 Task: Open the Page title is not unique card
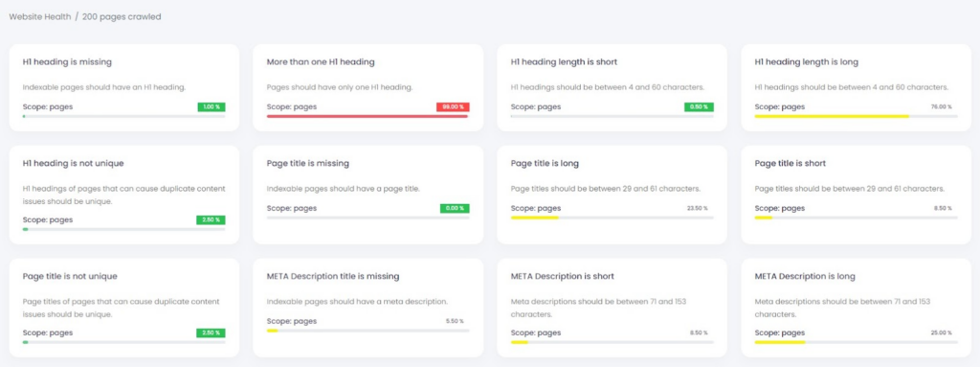tap(124, 308)
